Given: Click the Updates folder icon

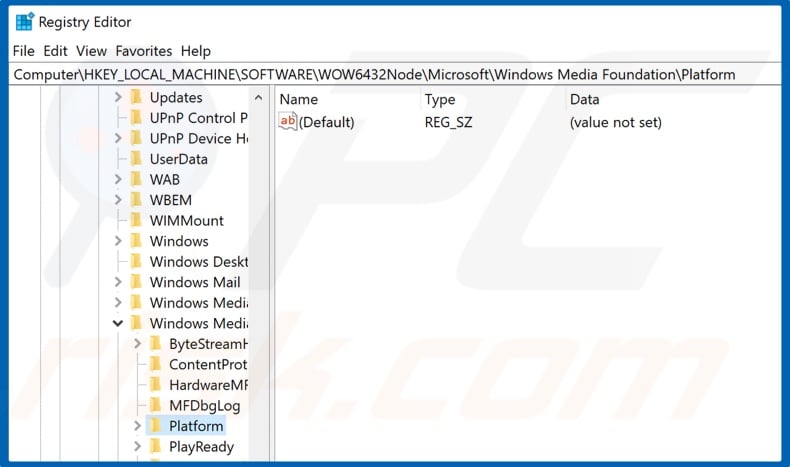Looking at the screenshot, I should (136, 97).
